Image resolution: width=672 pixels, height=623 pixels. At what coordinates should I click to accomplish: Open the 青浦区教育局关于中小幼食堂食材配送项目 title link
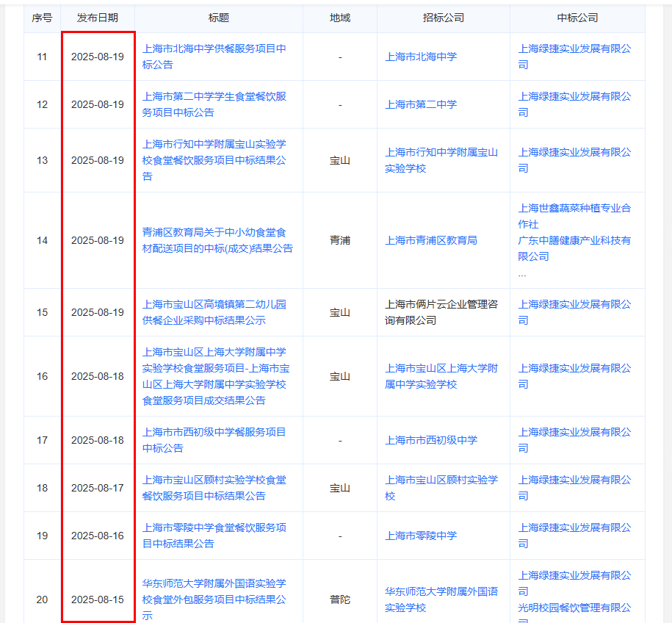[217, 240]
